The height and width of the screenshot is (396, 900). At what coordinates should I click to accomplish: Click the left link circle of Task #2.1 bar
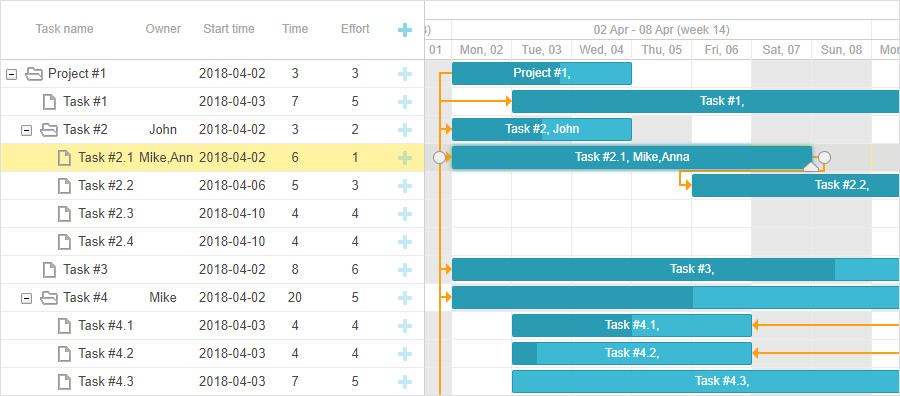point(439,157)
